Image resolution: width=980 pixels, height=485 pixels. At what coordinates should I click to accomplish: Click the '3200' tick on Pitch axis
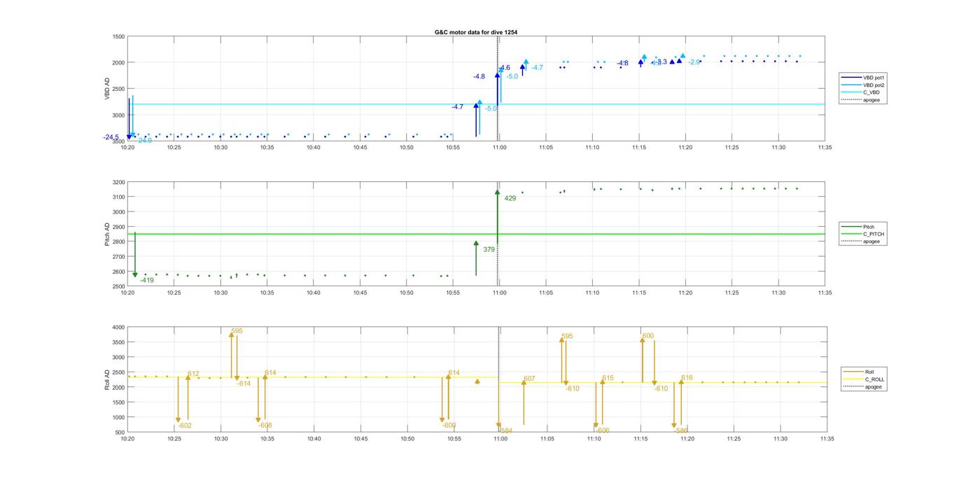pyautogui.click(x=118, y=182)
